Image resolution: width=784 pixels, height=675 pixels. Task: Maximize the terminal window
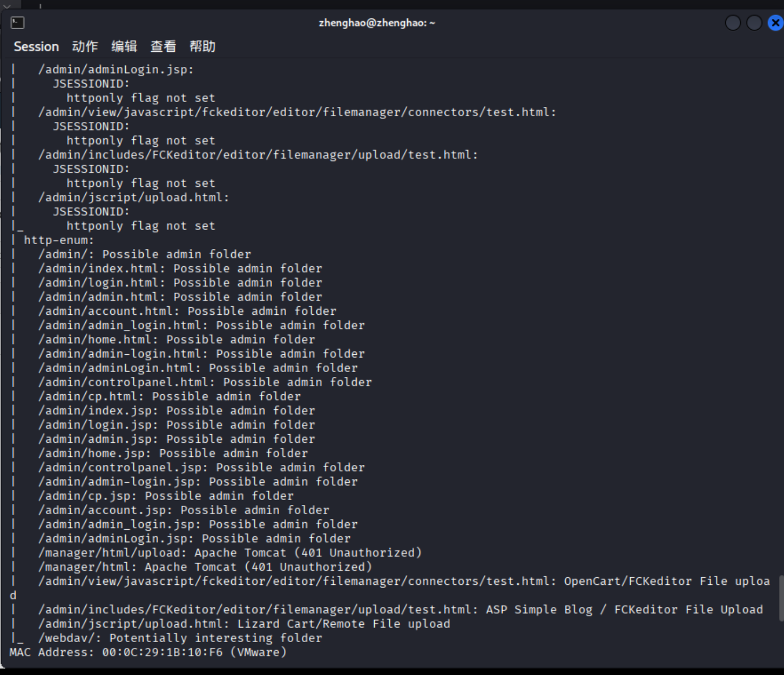[754, 23]
